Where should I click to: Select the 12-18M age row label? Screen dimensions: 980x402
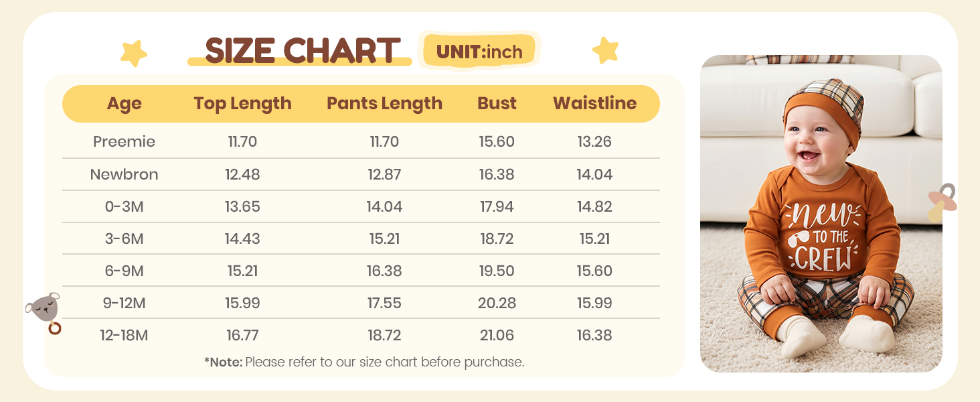coord(124,335)
